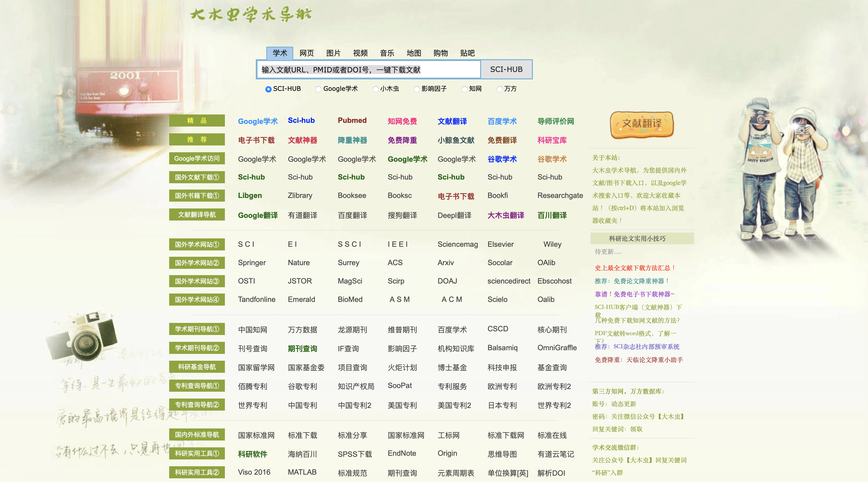Open the 大木虫学术导航 site logo

coord(251,14)
